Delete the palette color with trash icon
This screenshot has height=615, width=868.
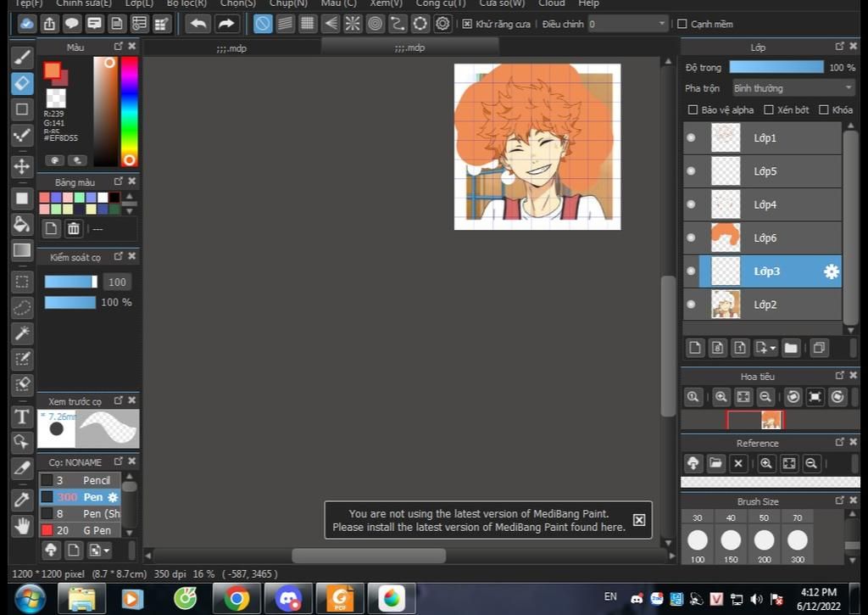pyautogui.click(x=73, y=228)
